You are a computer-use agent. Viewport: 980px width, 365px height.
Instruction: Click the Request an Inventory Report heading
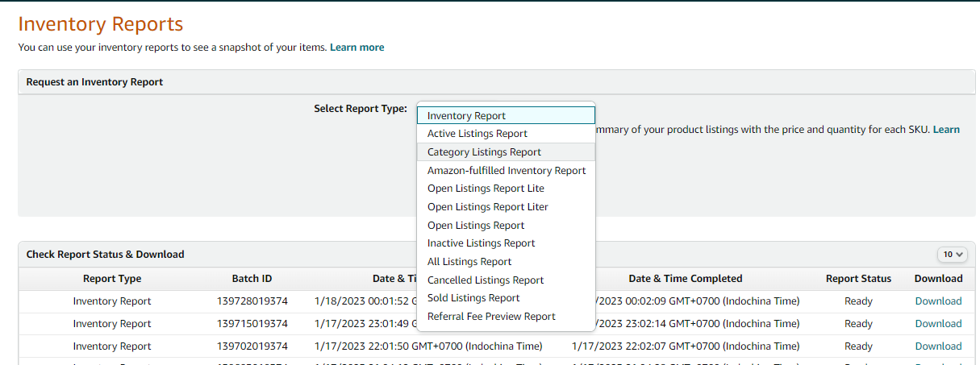coord(94,82)
